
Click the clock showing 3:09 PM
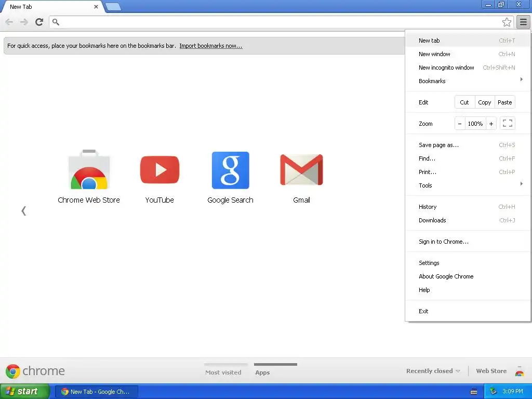(x=513, y=392)
